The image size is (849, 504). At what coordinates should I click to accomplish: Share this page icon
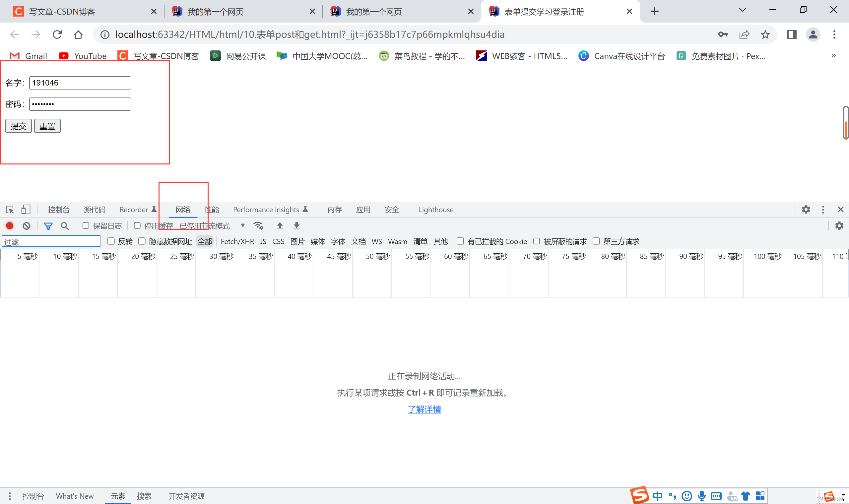click(744, 34)
